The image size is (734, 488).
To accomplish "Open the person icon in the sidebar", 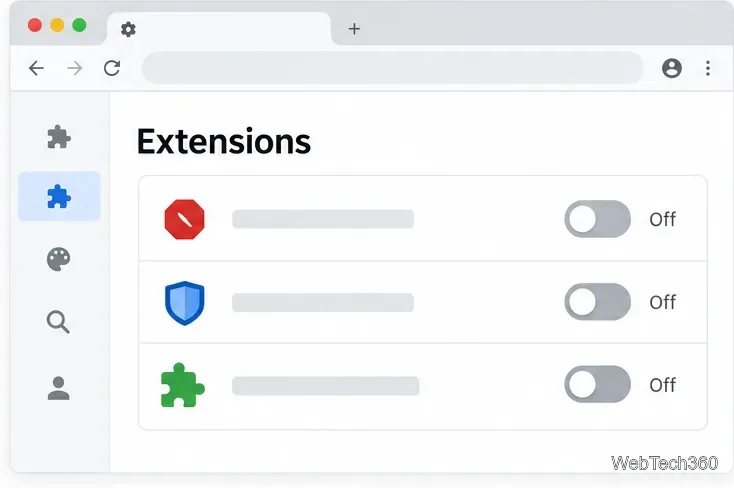I will pos(59,388).
